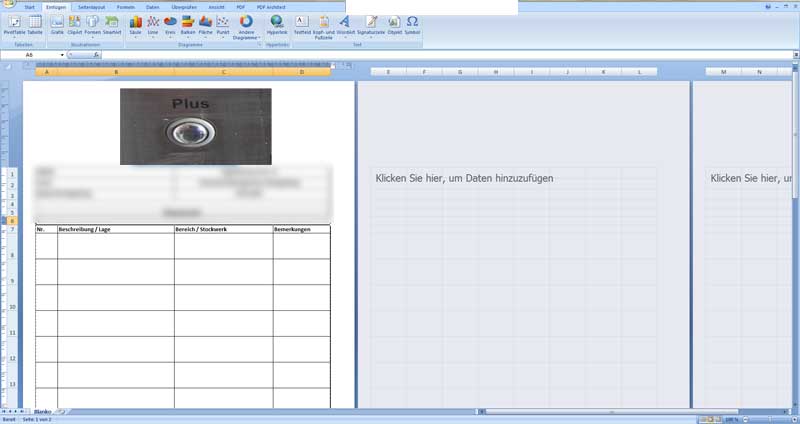Viewport: 800px width, 424px height.
Task: Select row header 7
Action: 12,230
